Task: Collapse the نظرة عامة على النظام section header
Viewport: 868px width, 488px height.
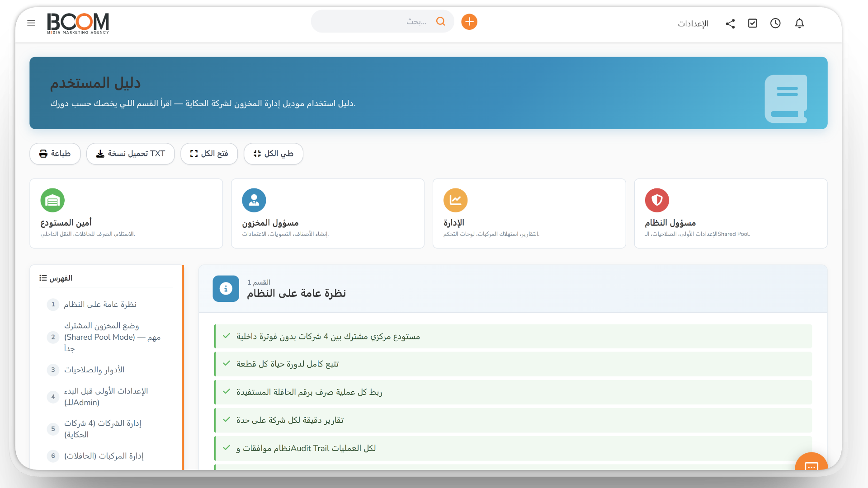Action: (513, 289)
